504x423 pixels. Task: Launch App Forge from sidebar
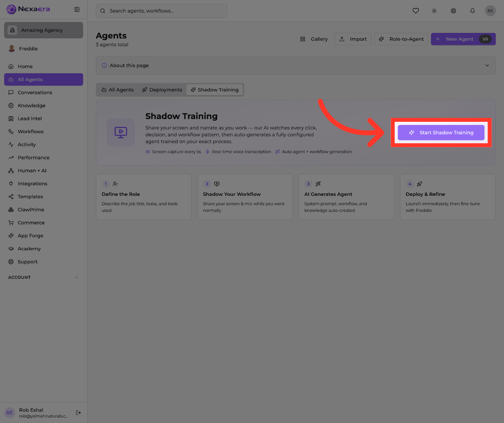tap(43, 236)
